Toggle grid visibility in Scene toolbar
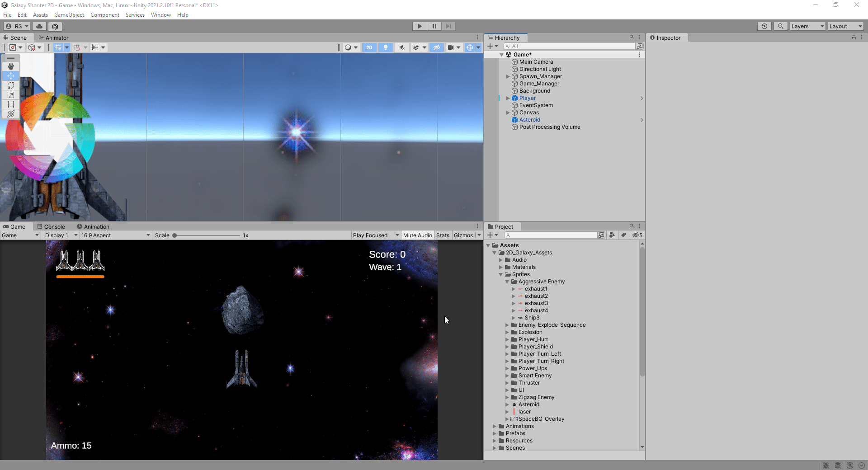Image resolution: width=868 pixels, height=470 pixels. click(58, 47)
